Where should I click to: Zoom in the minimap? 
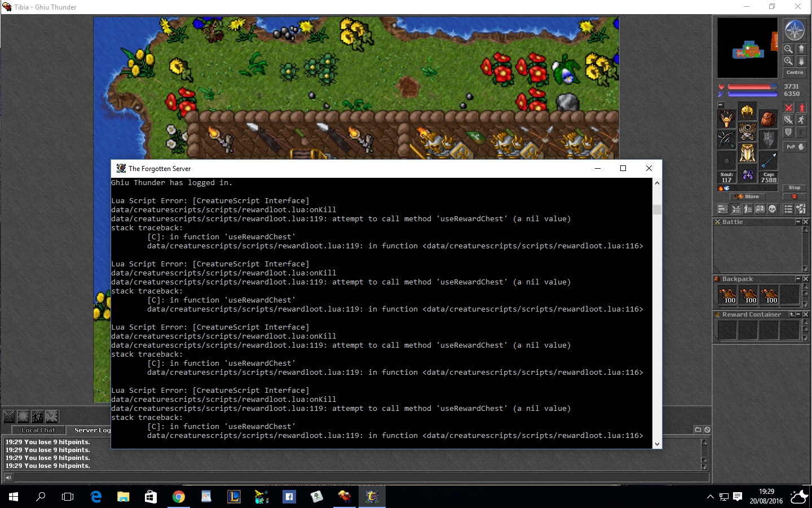tap(788, 61)
